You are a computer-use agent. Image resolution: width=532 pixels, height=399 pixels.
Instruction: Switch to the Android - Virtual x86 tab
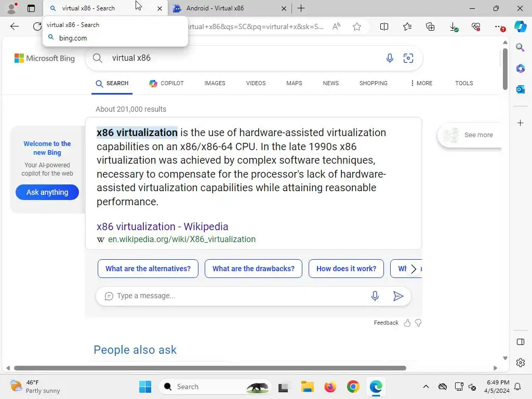click(230, 8)
